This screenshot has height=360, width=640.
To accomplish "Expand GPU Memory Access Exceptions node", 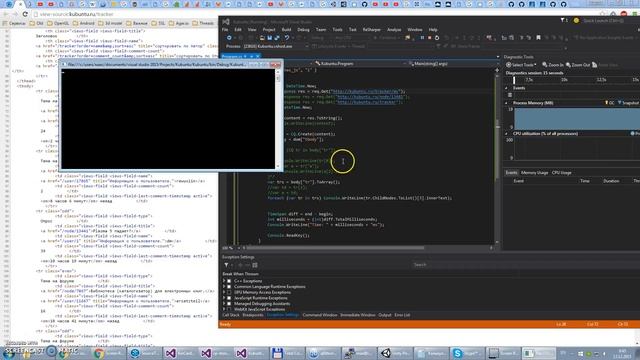I will click(224, 292).
